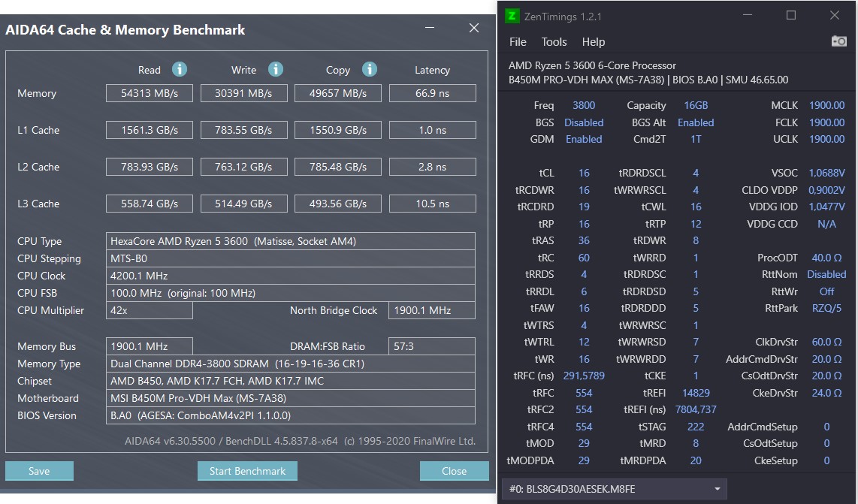Open ZenTimings File menu

(x=518, y=42)
